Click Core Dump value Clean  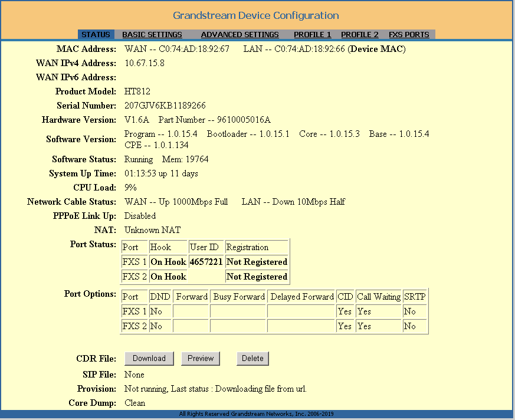click(x=135, y=403)
